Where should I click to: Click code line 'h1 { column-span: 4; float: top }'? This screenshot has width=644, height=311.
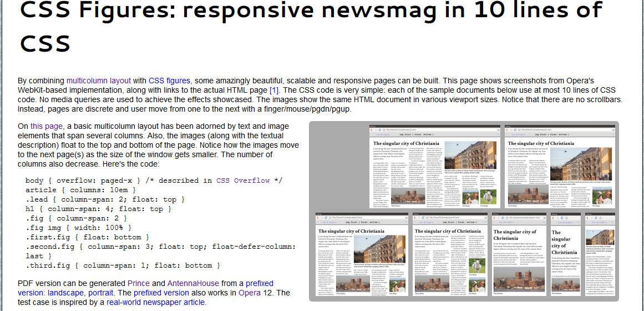pyautogui.click(x=99, y=209)
